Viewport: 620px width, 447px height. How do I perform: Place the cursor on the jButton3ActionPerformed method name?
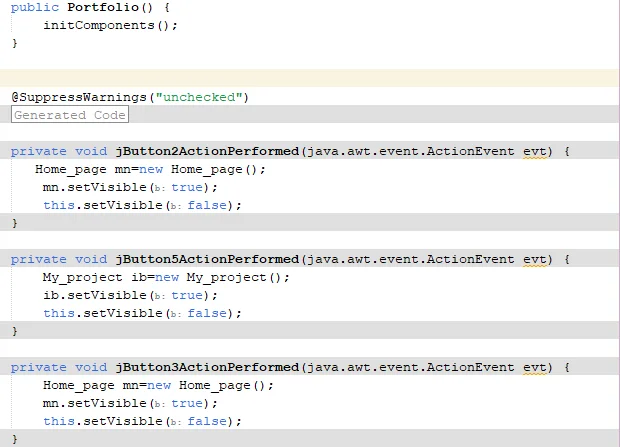coord(207,367)
